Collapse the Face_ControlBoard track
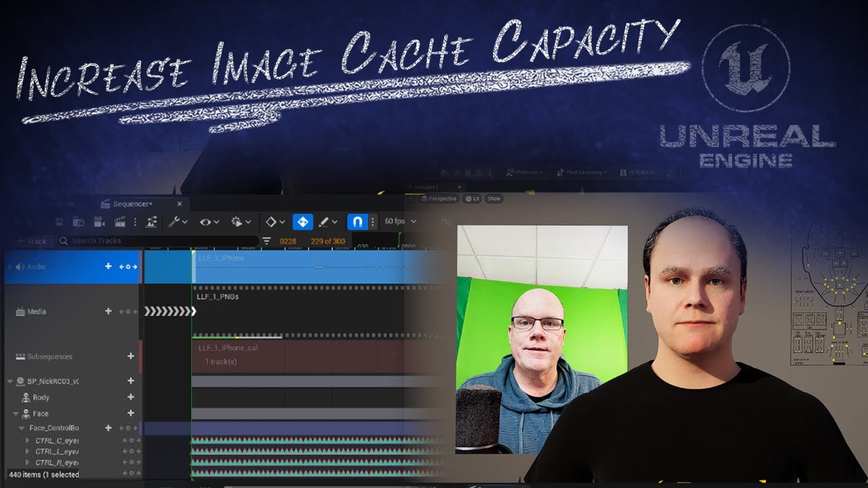Screen dimensions: 868x488 (x=22, y=428)
